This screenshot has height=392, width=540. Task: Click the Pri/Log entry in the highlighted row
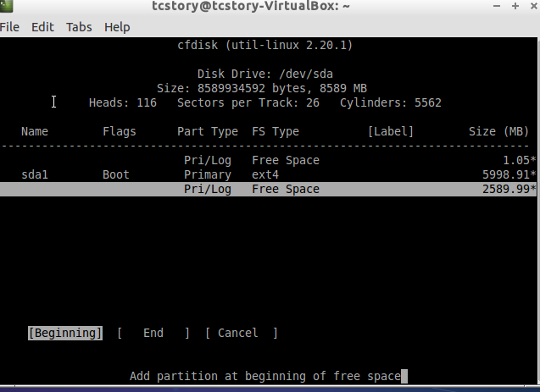pyautogui.click(x=208, y=189)
